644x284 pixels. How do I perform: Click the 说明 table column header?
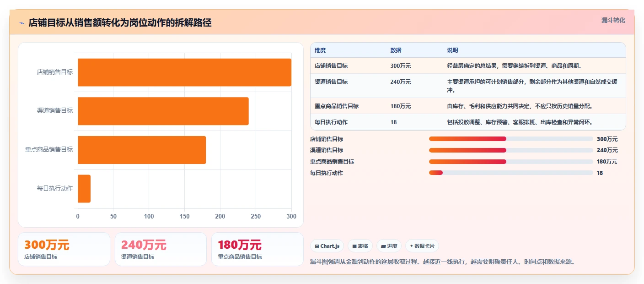tap(452, 50)
